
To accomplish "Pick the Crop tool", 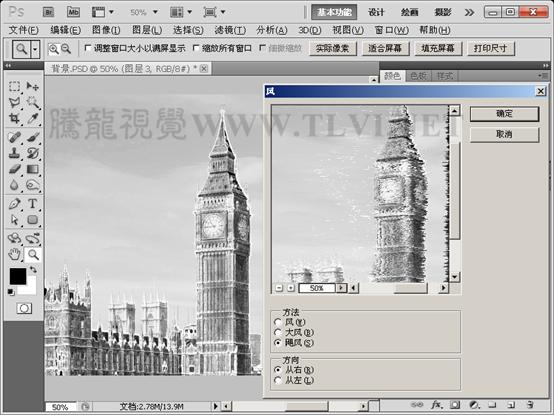I will 14,118.
